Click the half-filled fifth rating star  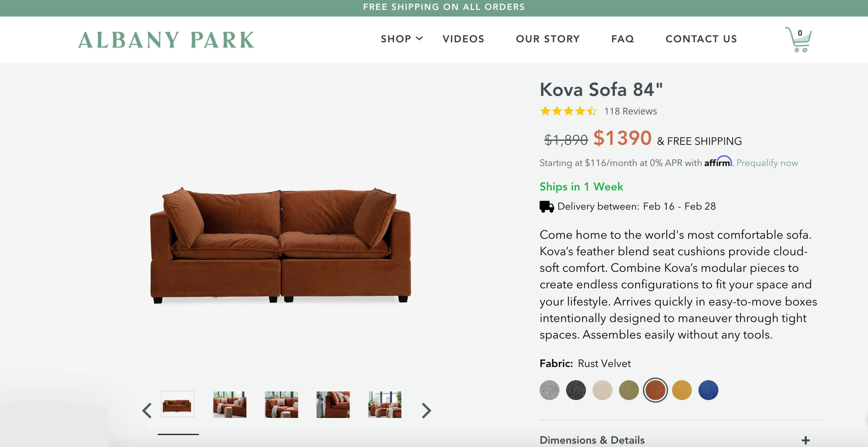click(592, 111)
